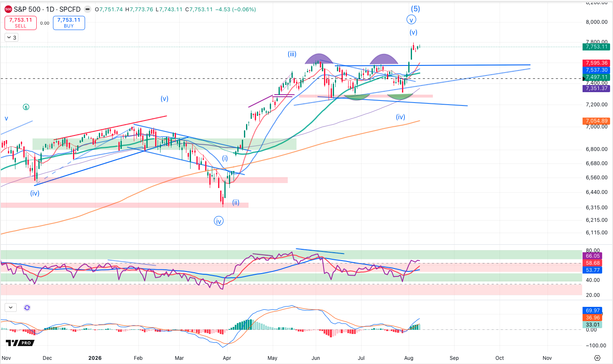Select the (iii) wave label above May peak
Image resolution: width=613 pixels, height=364 pixels.
click(292, 54)
